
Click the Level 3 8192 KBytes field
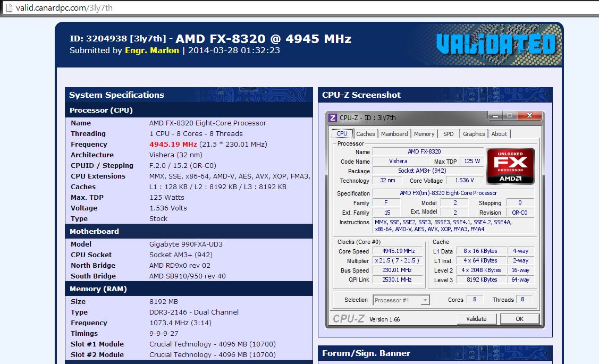480,280
